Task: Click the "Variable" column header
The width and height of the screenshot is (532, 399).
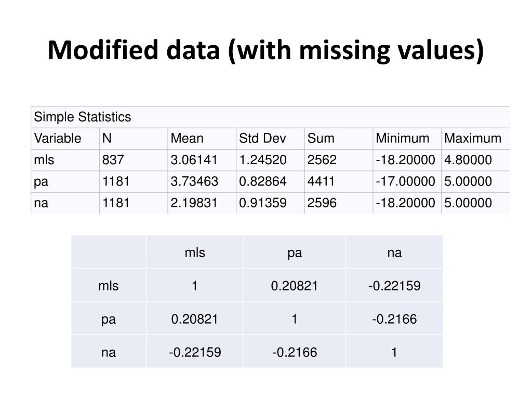Action: click(58, 139)
